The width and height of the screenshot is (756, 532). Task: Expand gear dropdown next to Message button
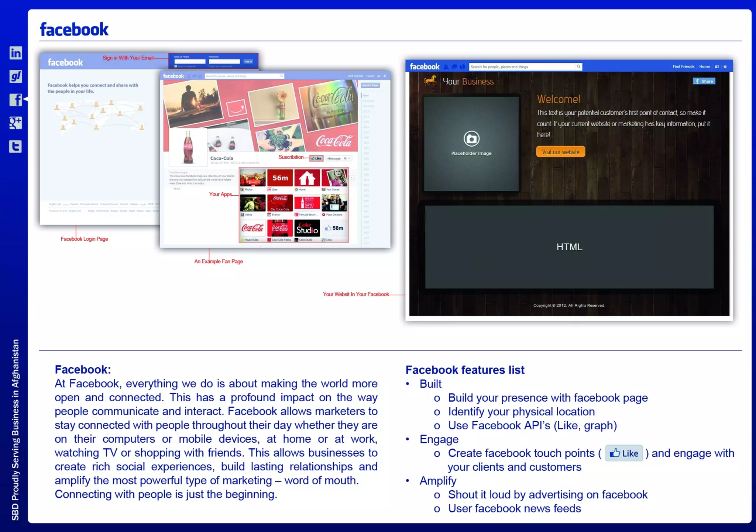click(347, 158)
